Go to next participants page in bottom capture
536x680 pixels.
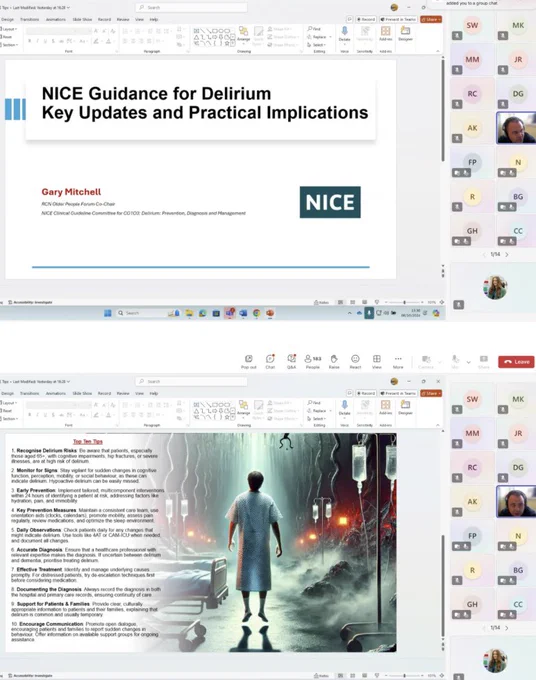pos(507,628)
